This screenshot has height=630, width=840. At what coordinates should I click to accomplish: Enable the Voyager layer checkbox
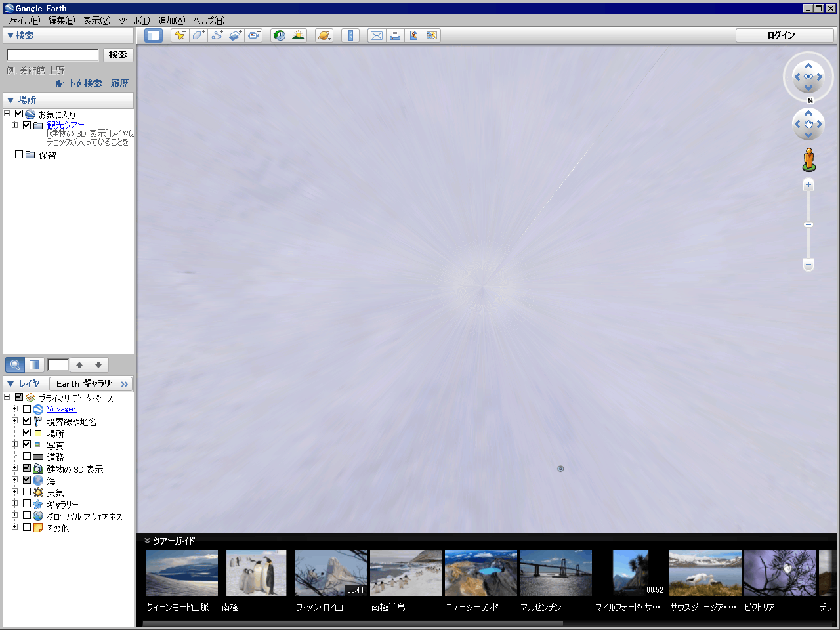[27, 409]
